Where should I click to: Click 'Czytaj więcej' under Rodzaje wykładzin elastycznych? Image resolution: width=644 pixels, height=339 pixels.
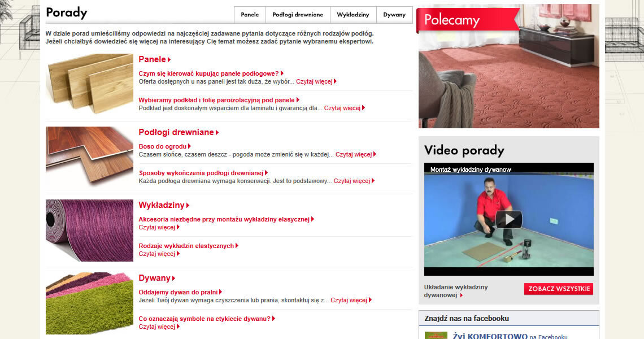tap(157, 254)
